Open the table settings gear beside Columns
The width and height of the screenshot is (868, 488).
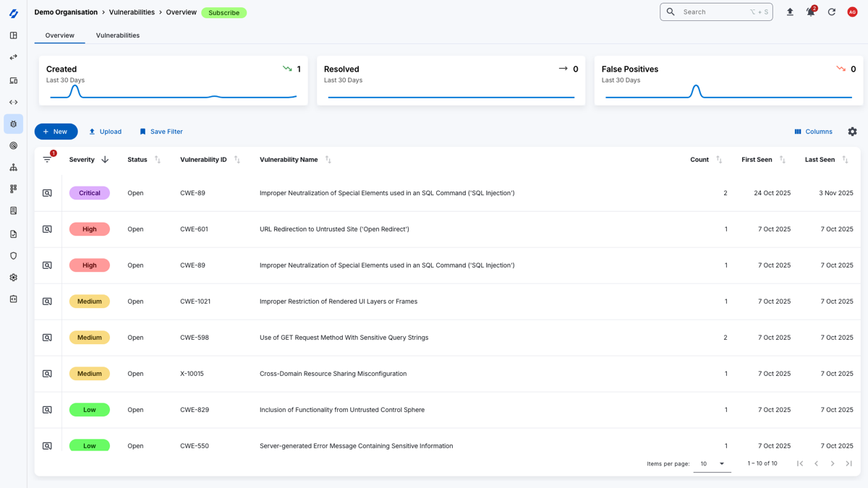852,132
